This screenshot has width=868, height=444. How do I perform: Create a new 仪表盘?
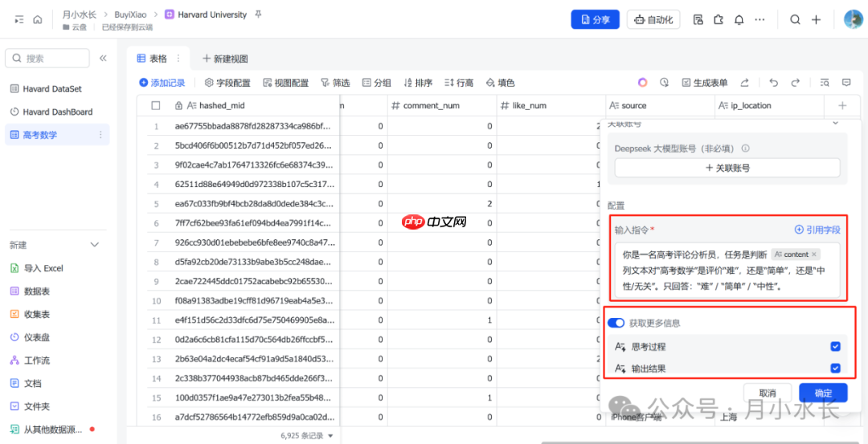[x=30, y=337]
